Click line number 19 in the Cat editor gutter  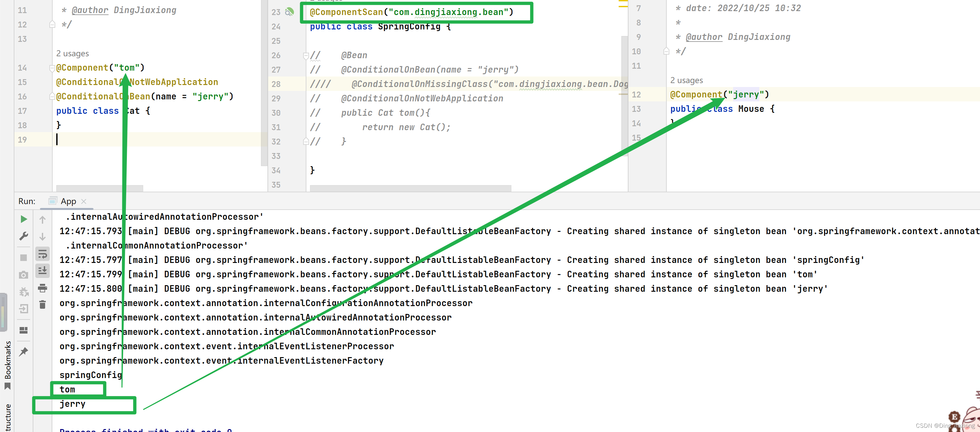22,140
